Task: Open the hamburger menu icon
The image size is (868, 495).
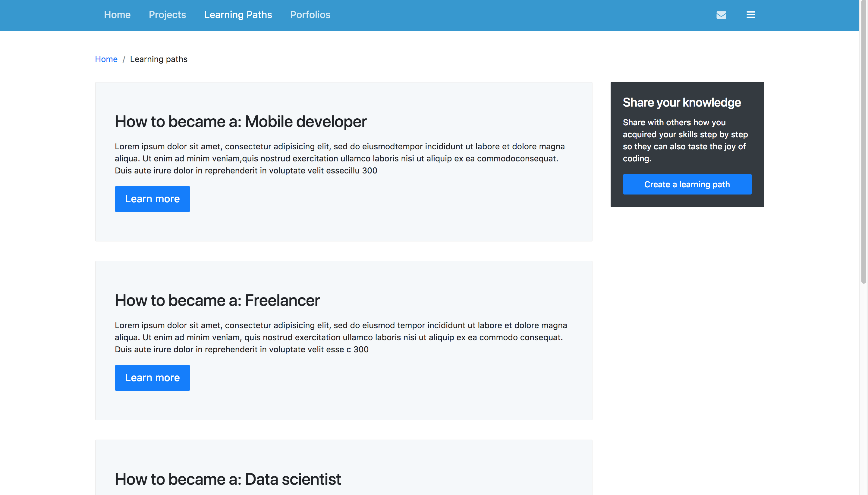Action: point(751,15)
